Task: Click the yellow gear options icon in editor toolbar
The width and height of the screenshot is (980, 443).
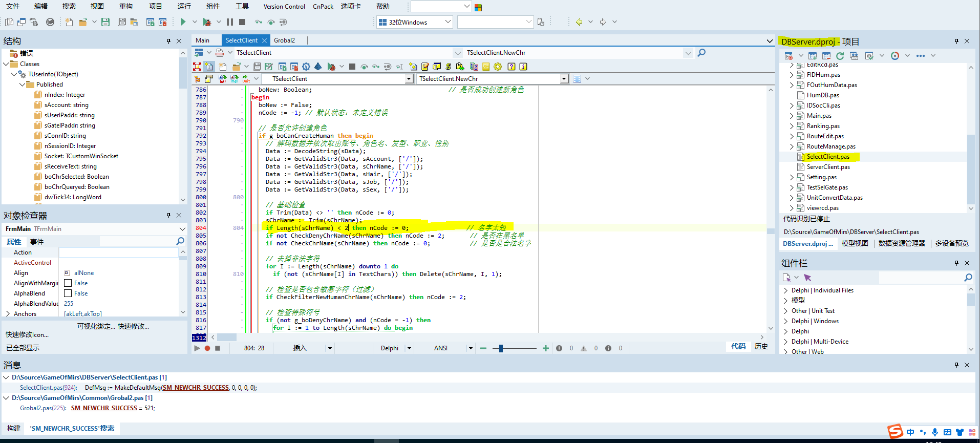Action: point(498,67)
